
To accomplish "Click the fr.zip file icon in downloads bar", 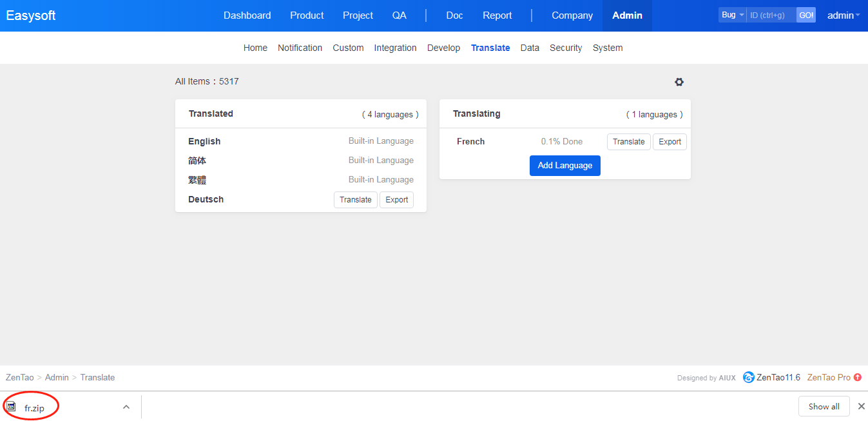I will [x=11, y=407].
